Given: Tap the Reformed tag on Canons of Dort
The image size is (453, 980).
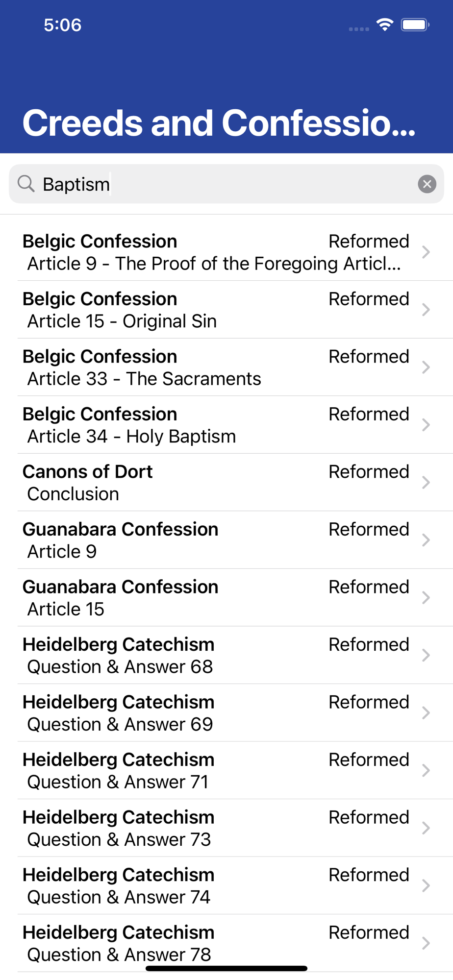Looking at the screenshot, I should pos(369,472).
